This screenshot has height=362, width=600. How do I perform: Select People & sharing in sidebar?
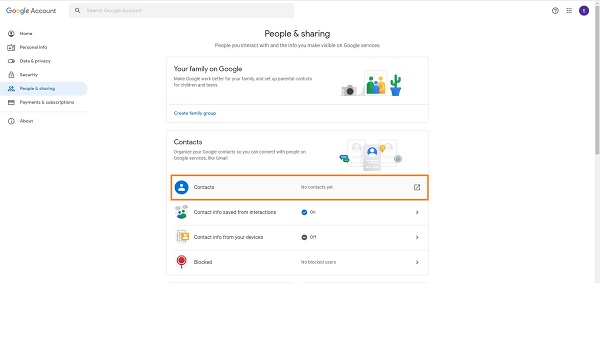tap(44, 89)
